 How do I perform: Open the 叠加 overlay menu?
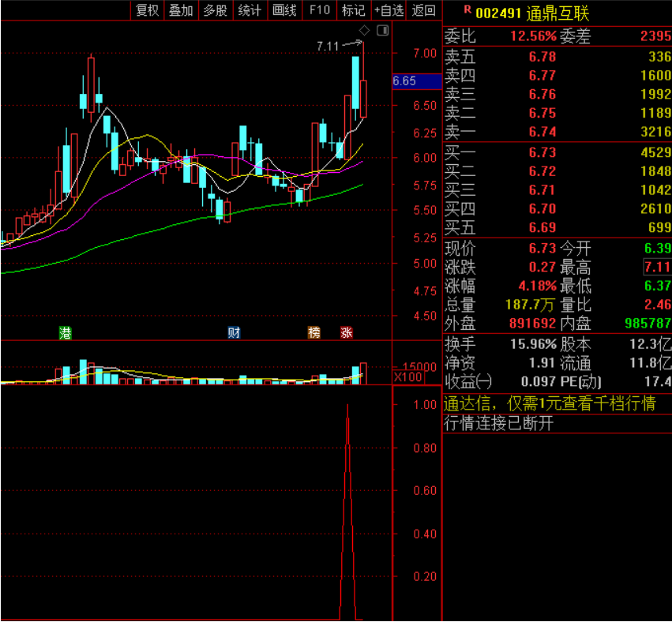tap(181, 10)
